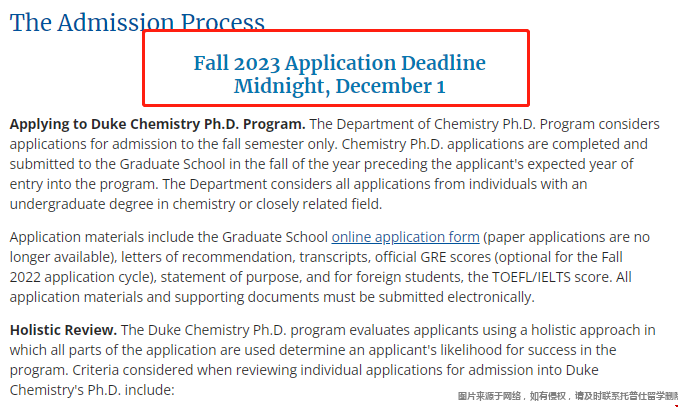Select the Fall 2023 Application Deadline heading
The height and width of the screenshot is (407, 678).
(339, 63)
